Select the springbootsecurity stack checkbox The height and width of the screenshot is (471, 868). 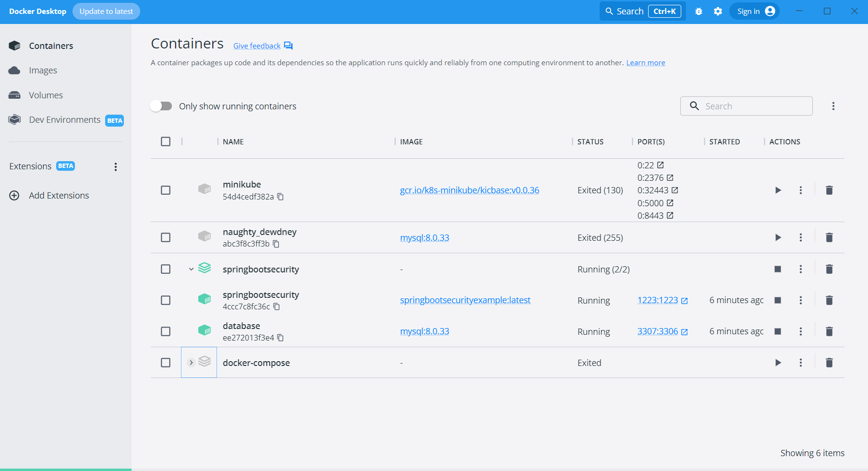[166, 269]
